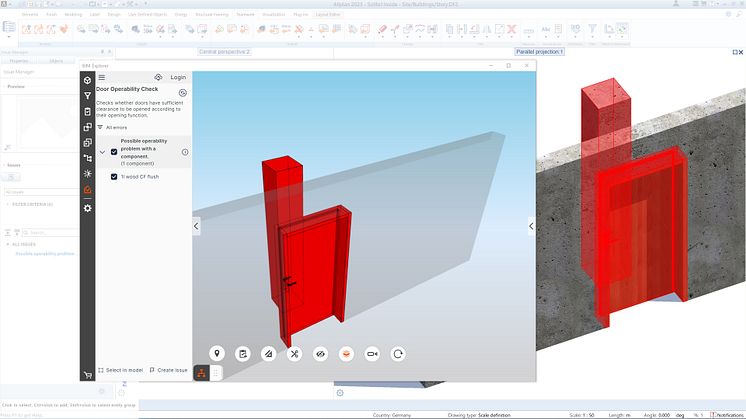The image size is (746, 419).
Task: Switch to the Layout Editor ribbon tab
Action: coord(328,15)
